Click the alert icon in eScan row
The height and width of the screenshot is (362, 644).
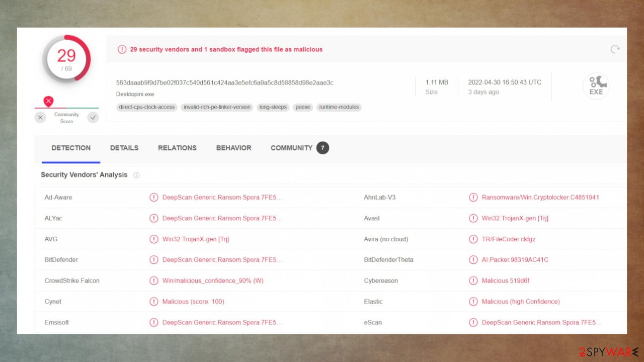pos(473,322)
